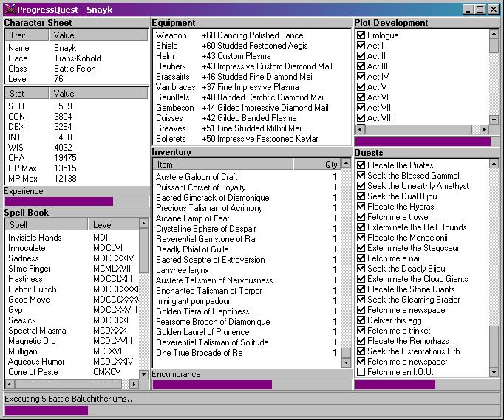This screenshot has height=420, width=504.
Task: Click the bottom task progress bar
Action: [x=252, y=410]
